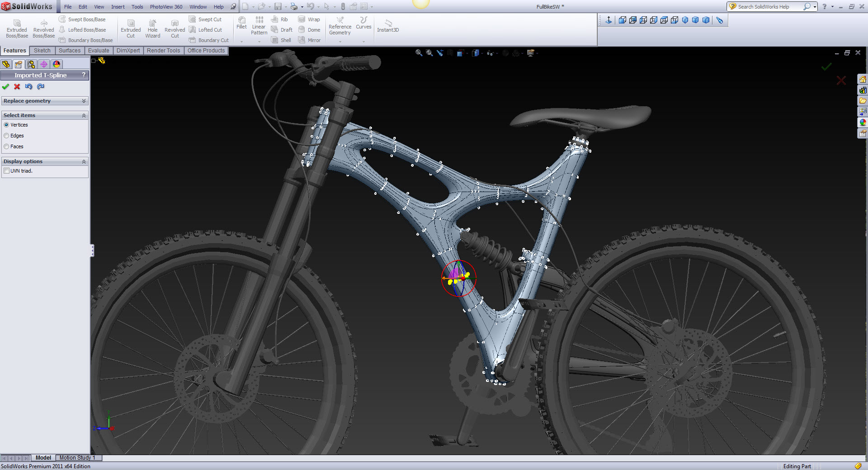
Task: Switch to the Sketch tab
Action: [x=42, y=51]
